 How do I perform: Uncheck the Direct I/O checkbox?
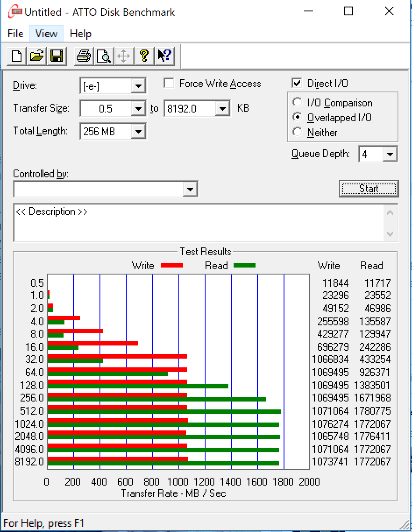(x=297, y=83)
